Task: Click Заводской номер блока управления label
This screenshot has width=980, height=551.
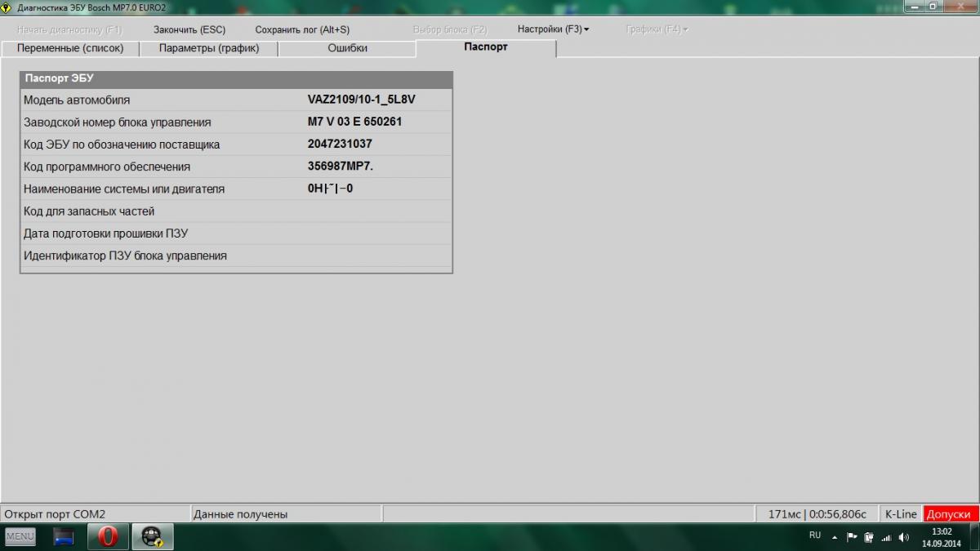Action: pos(118,122)
